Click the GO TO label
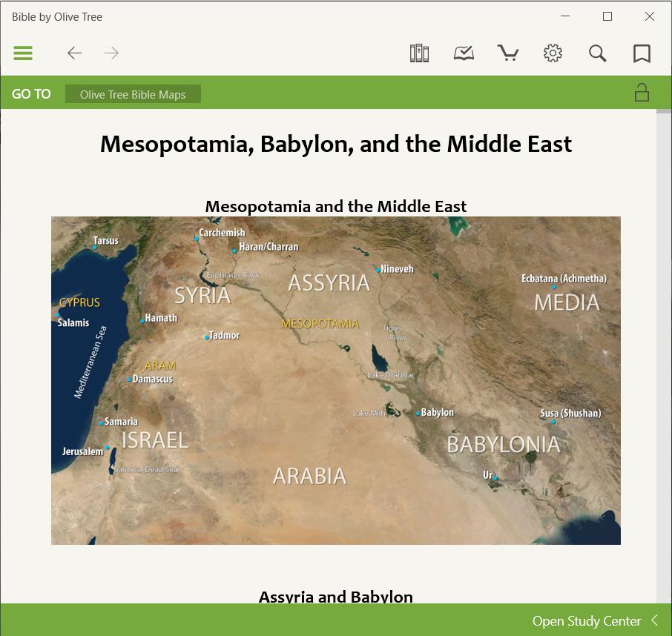 pos(31,94)
